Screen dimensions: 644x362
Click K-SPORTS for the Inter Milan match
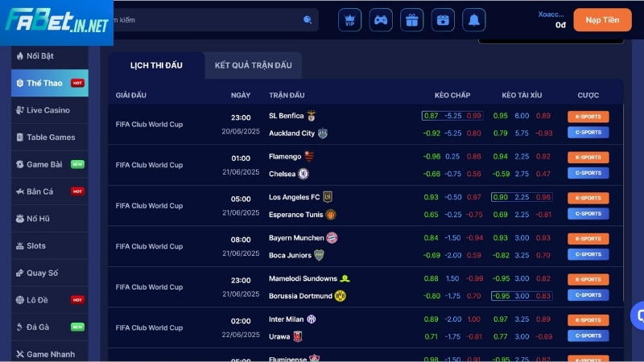(x=588, y=319)
